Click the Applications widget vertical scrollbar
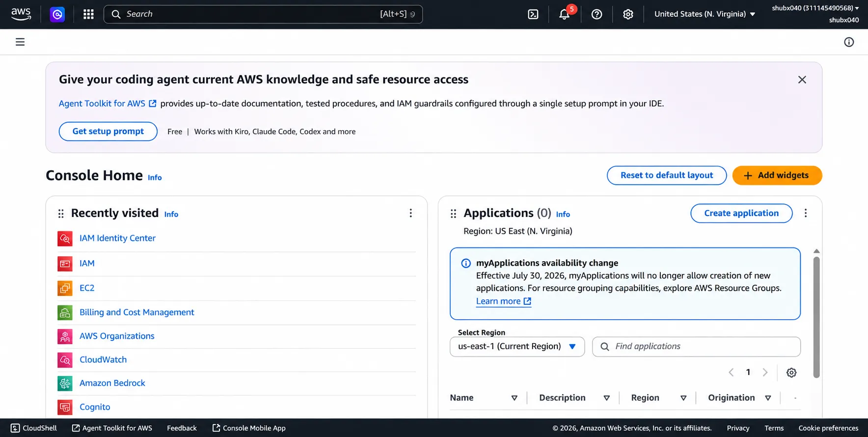The width and height of the screenshot is (868, 437). tap(816, 317)
